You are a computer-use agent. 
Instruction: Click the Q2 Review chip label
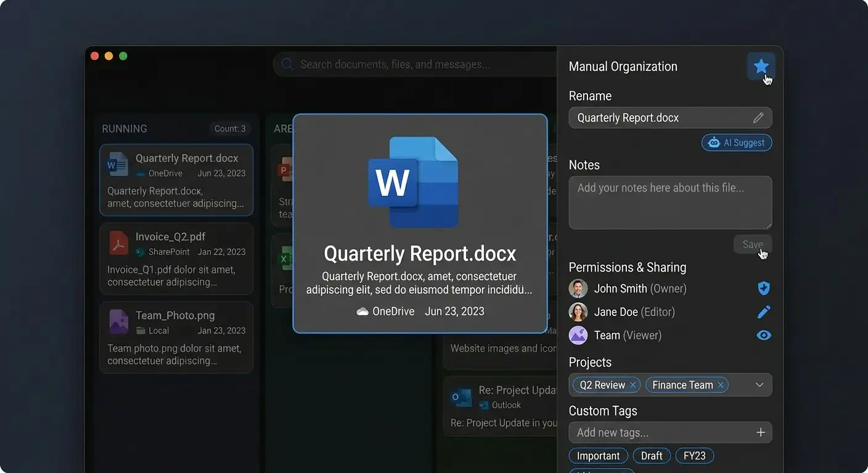click(602, 385)
